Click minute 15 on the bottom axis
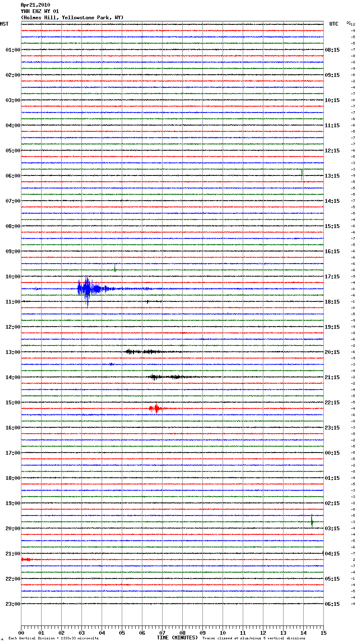 click(x=323, y=633)
